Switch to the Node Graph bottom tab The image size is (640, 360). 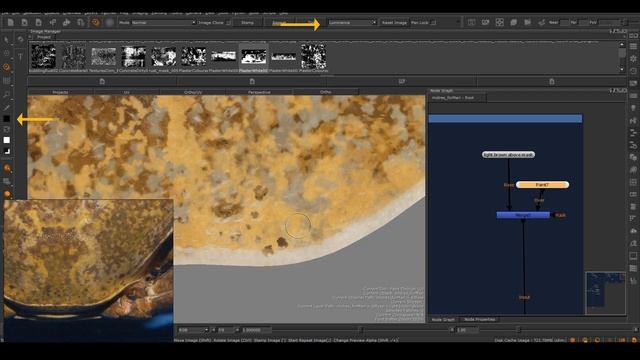point(443,320)
